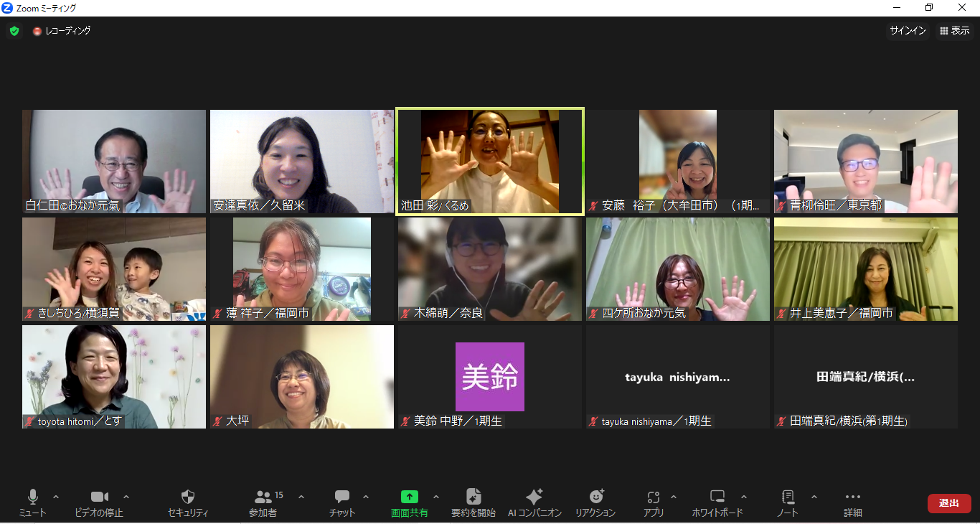Select the tayuka nishiyama tile
Image resolution: width=980 pixels, height=524 pixels.
coord(678,377)
